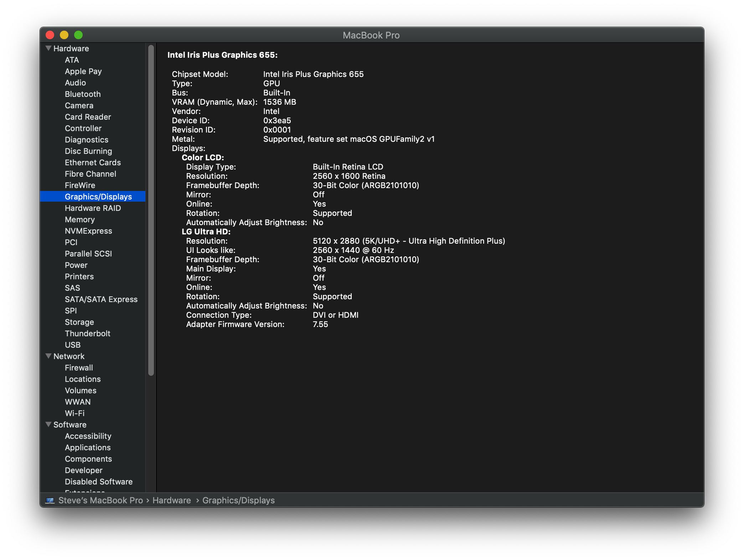Select USB in the sidebar
The image size is (744, 560).
tap(73, 345)
